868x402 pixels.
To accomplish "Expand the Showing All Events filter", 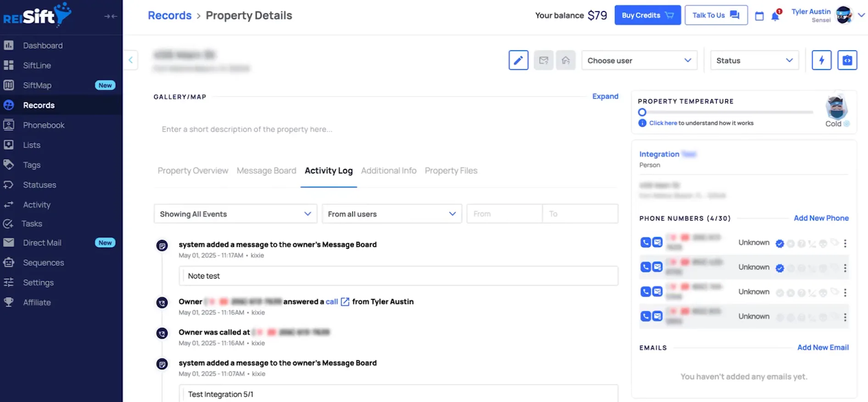I will tap(235, 214).
